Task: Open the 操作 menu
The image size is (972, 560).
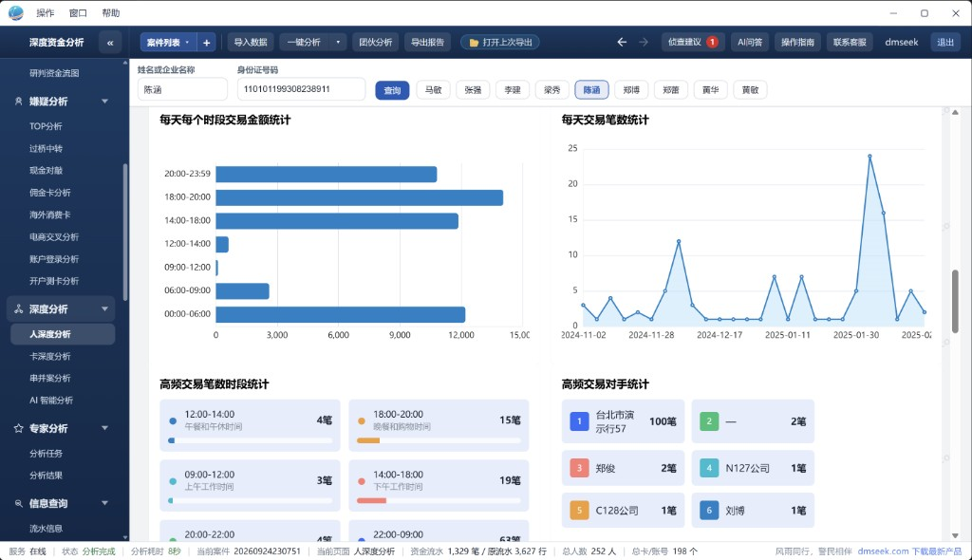Action: pos(46,13)
